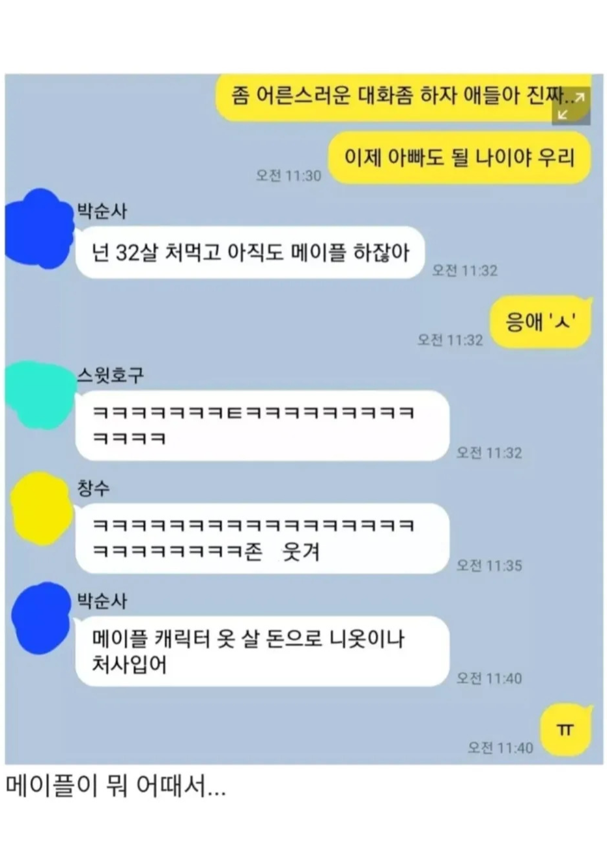The width and height of the screenshot is (607, 868).
Task: Click the upper 박순사 sender name
Action: pos(102,212)
